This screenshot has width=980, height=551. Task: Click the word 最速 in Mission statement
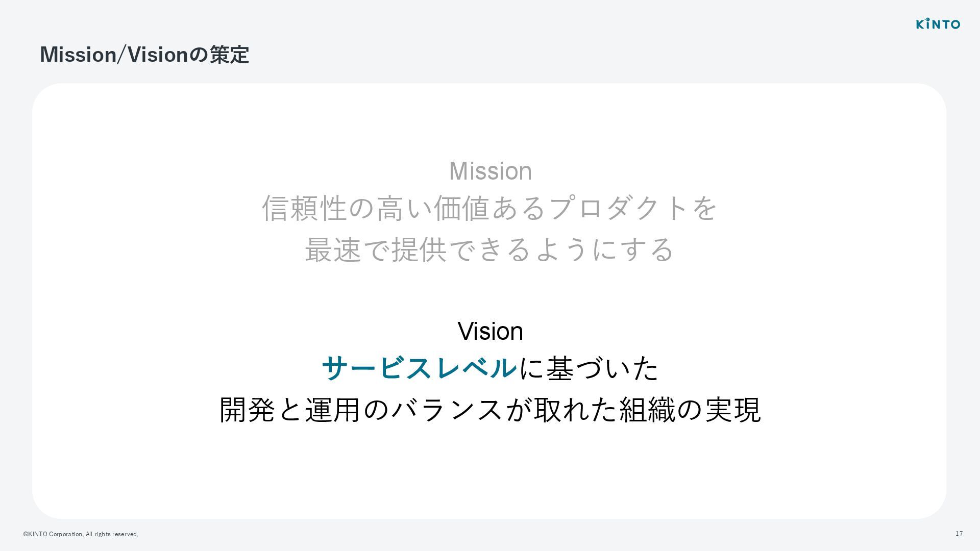[x=333, y=249]
